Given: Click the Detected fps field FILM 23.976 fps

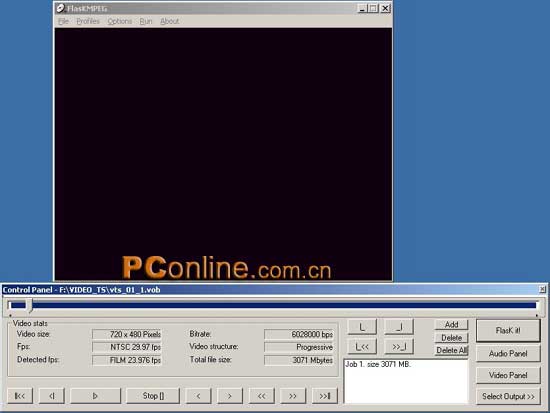Looking at the screenshot, I should (127, 360).
